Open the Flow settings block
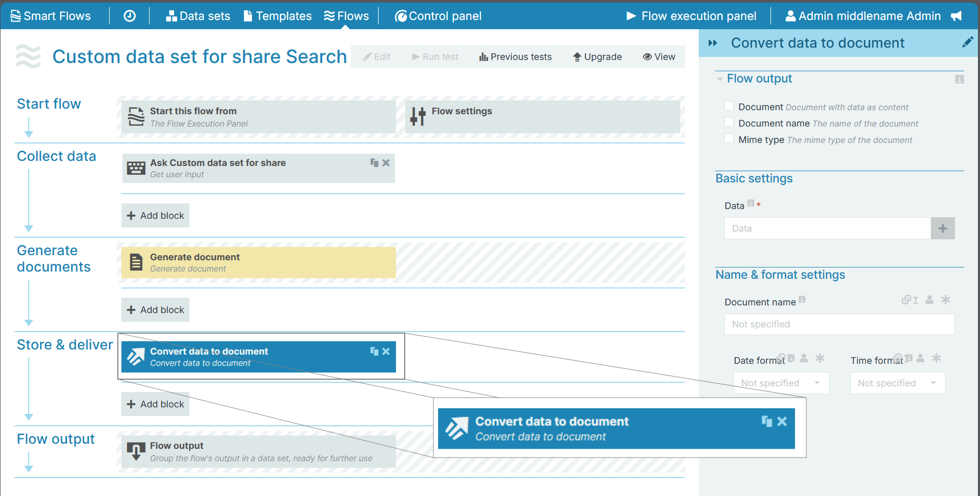This screenshot has height=496, width=980. (543, 117)
